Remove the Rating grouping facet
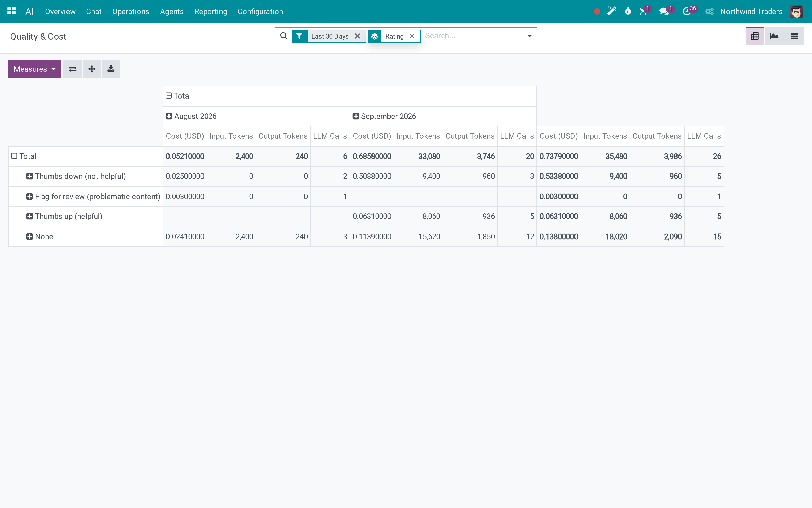This screenshot has height=508, width=812. pos(412,36)
